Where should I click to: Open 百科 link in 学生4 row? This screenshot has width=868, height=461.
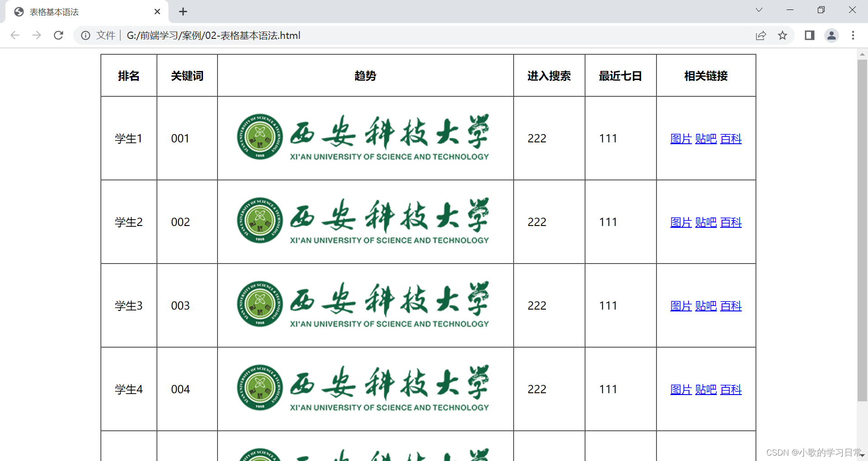pos(731,390)
